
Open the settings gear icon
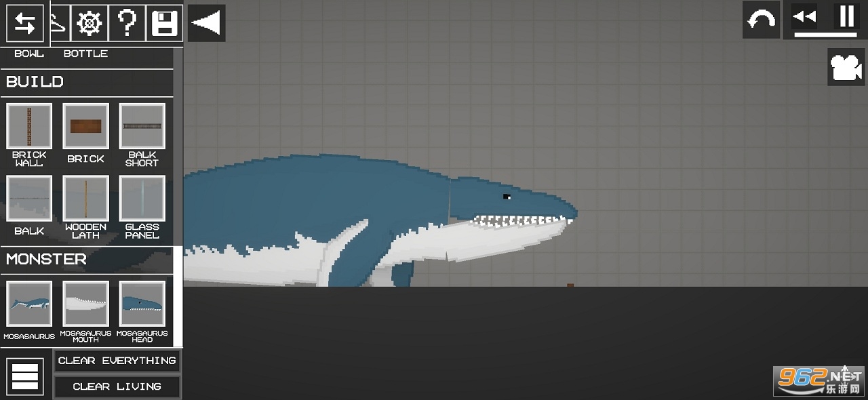click(x=89, y=24)
